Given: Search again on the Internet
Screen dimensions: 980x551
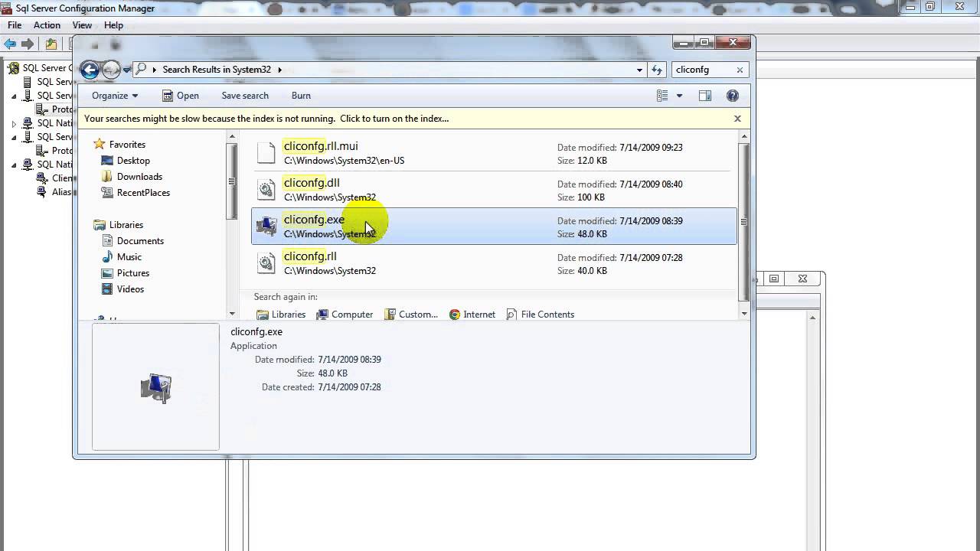Looking at the screenshot, I should coord(472,315).
